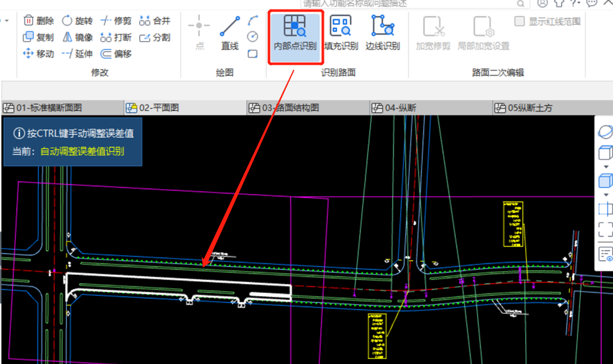Viewport: 613px width, 364px height.
Task: Open the 04-纵断 tab
Action: tap(431, 108)
